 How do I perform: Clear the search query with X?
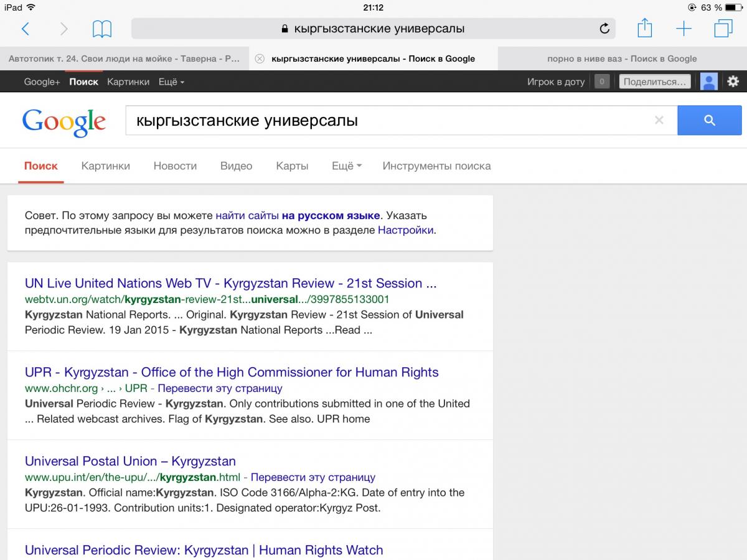659,121
